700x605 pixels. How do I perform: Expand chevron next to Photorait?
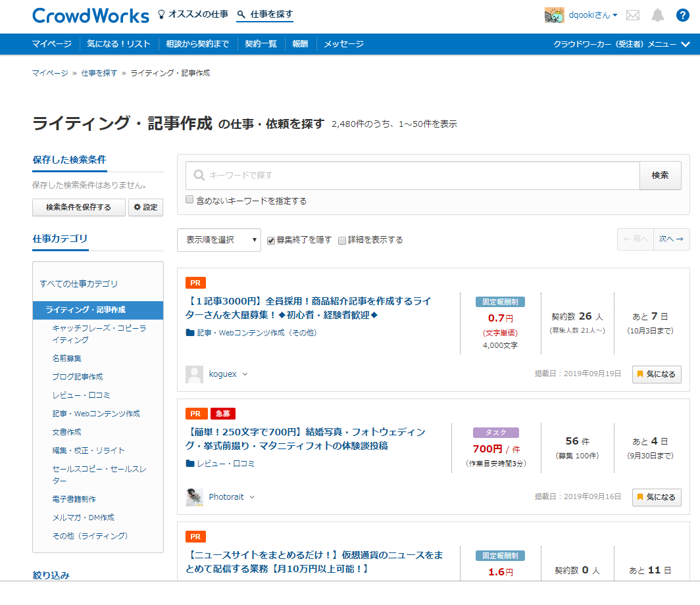[x=252, y=497]
